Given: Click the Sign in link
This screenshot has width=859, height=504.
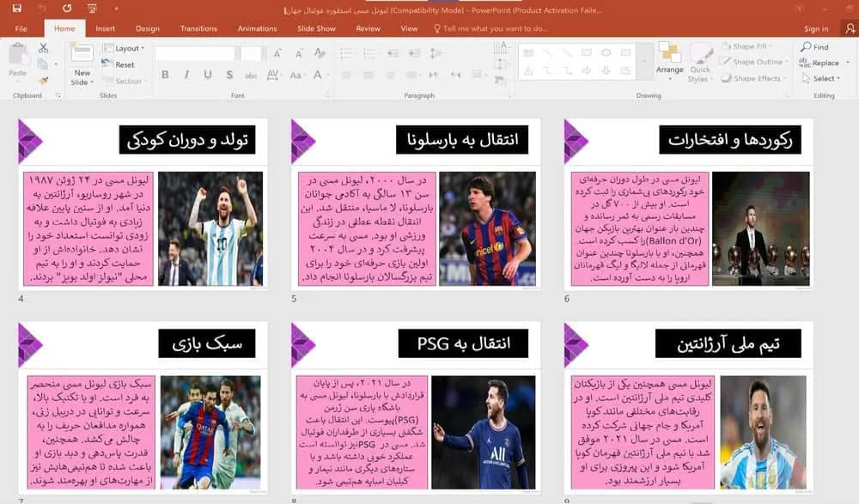Looking at the screenshot, I should coord(816,29).
